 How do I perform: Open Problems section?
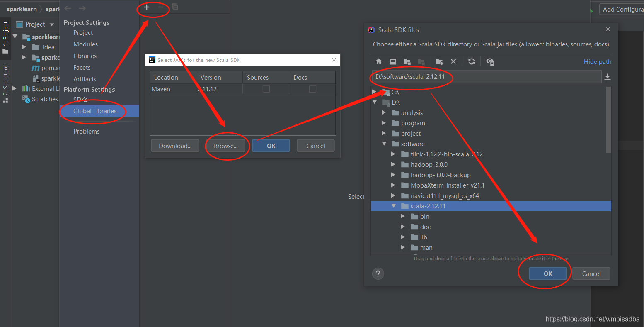coord(86,132)
